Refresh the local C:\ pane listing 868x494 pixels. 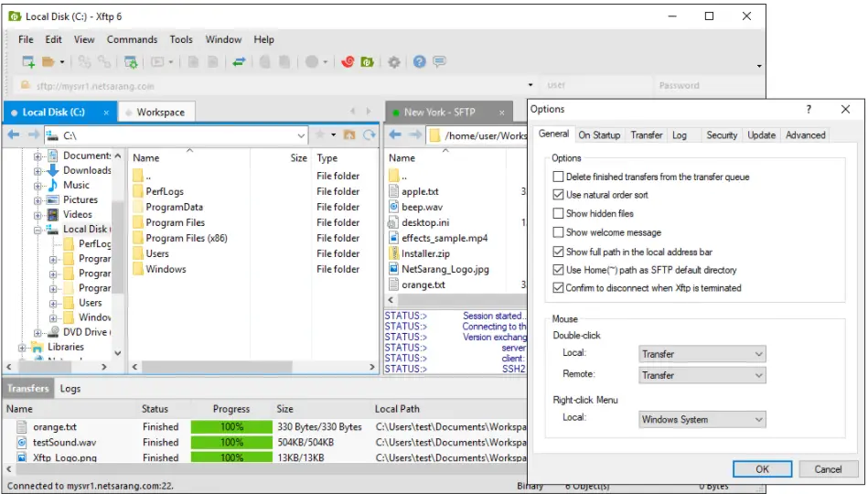(x=369, y=135)
